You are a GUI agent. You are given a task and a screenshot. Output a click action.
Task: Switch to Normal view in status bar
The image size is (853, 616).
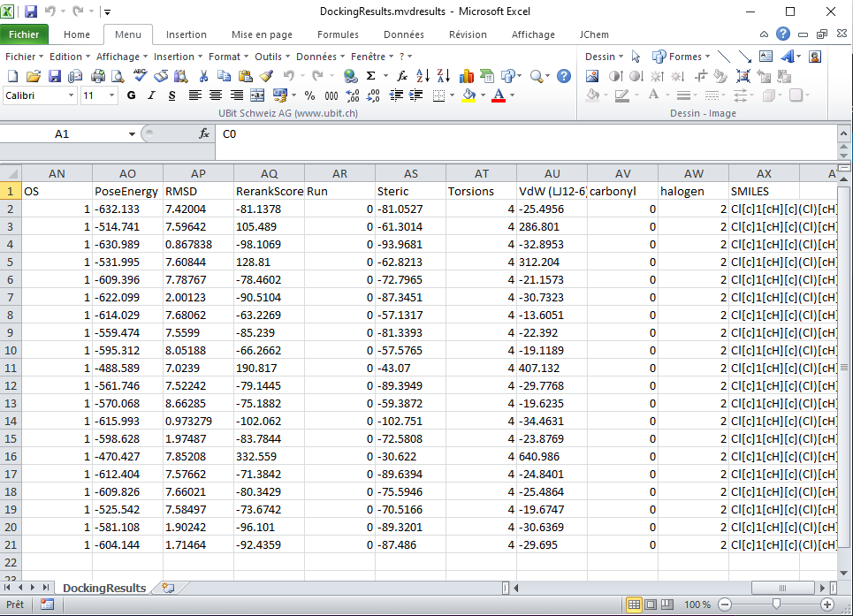coord(634,605)
